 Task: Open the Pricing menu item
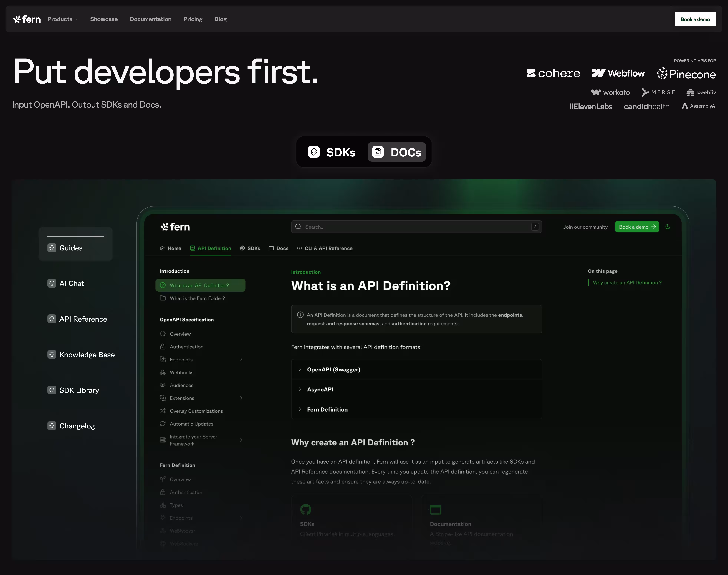pos(193,19)
